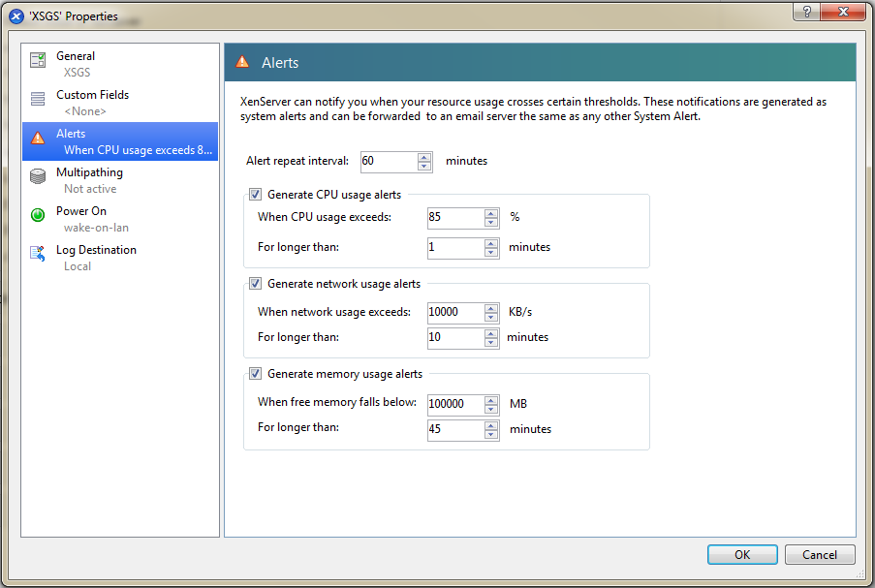Switch to the Log Destination page

point(96,250)
